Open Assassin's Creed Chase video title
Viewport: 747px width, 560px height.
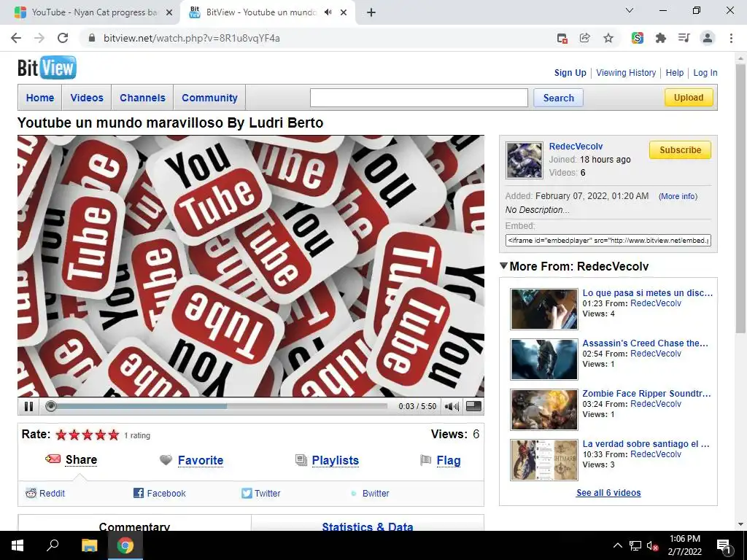pos(645,343)
